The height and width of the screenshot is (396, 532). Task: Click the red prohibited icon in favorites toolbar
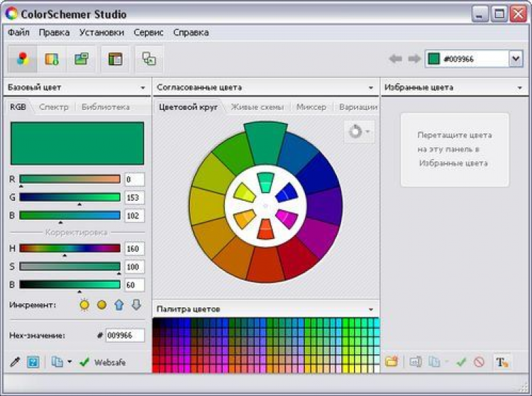[479, 362]
